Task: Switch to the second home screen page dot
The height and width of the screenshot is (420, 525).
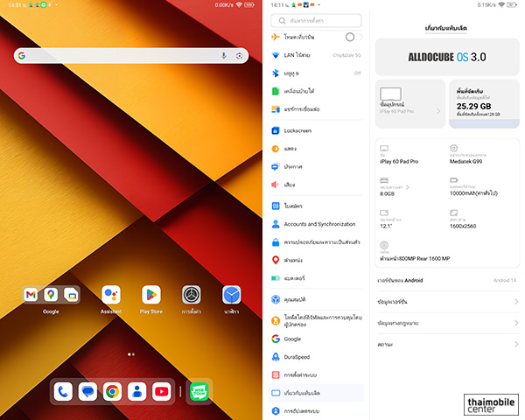Action: click(x=134, y=354)
